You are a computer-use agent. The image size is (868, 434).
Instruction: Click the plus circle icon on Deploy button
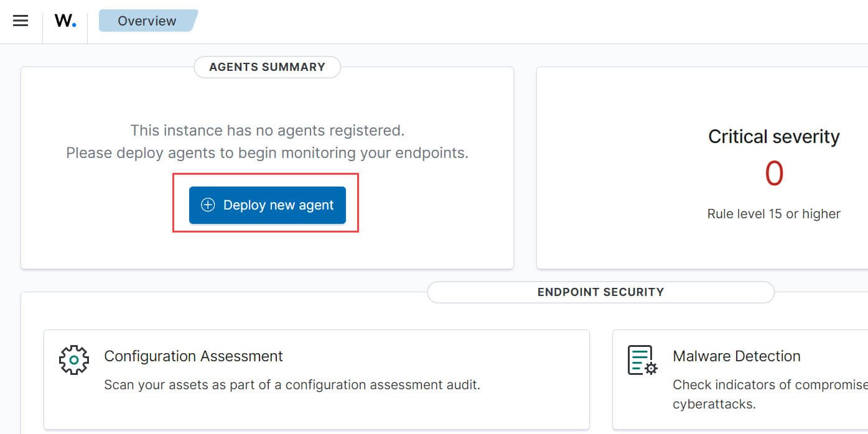coord(208,205)
